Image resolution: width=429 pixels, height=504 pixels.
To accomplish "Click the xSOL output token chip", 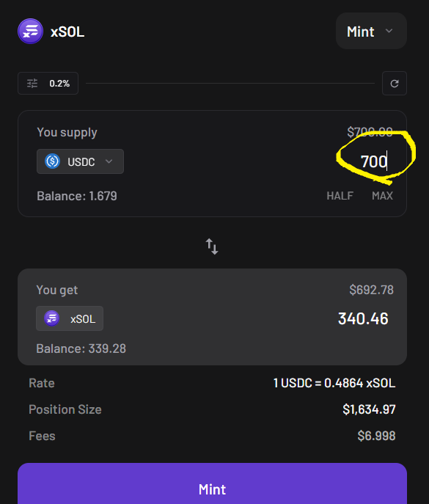I will point(70,318).
